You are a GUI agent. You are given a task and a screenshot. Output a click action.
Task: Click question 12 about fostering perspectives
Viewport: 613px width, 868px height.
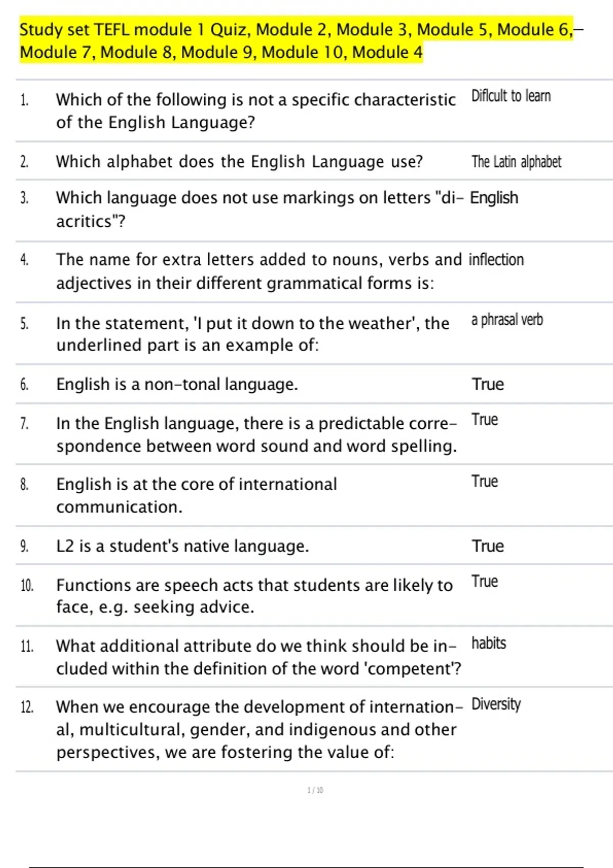258,729
